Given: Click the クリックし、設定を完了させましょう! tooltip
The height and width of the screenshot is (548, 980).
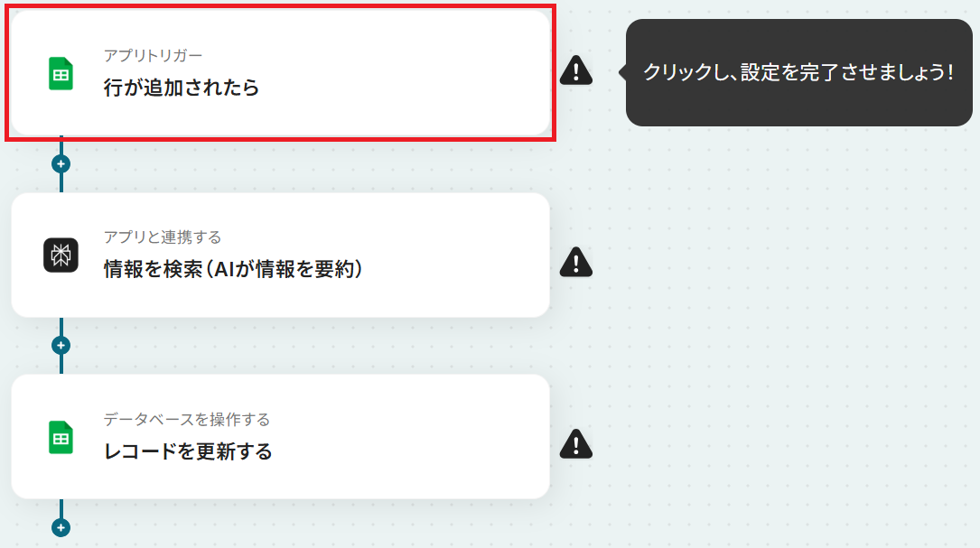Looking at the screenshot, I should pos(798,72).
